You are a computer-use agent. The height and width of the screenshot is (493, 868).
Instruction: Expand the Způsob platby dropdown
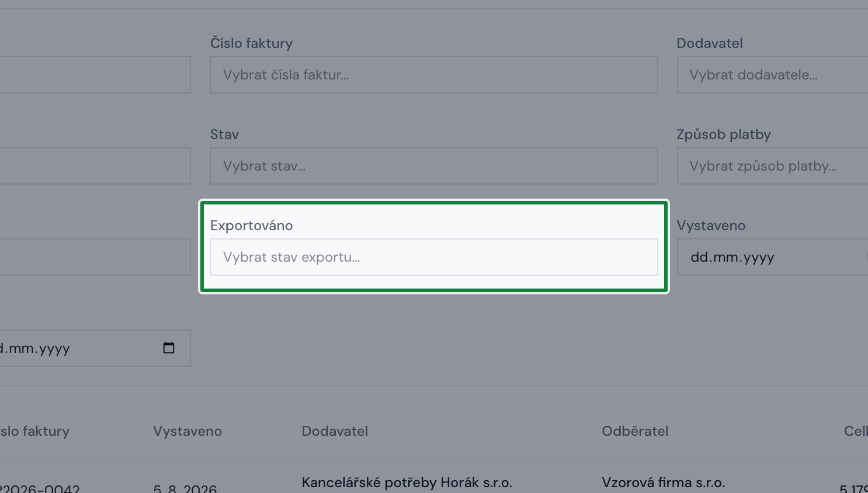coord(772,166)
